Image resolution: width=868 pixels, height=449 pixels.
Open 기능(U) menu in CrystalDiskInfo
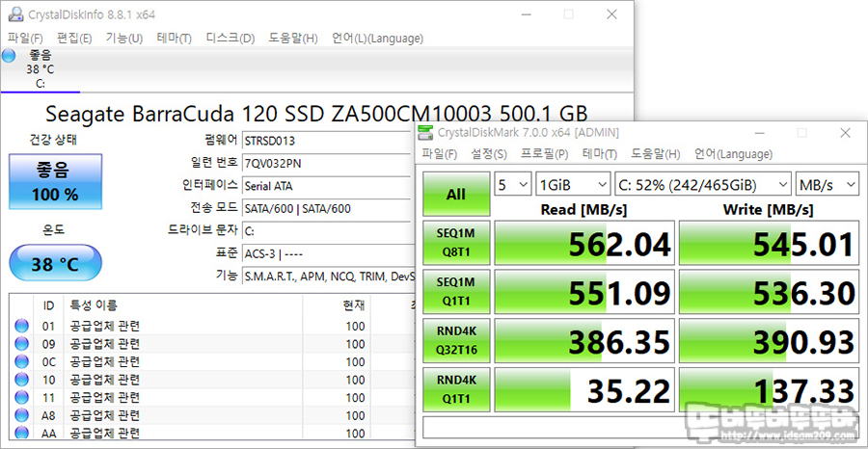coord(124,39)
